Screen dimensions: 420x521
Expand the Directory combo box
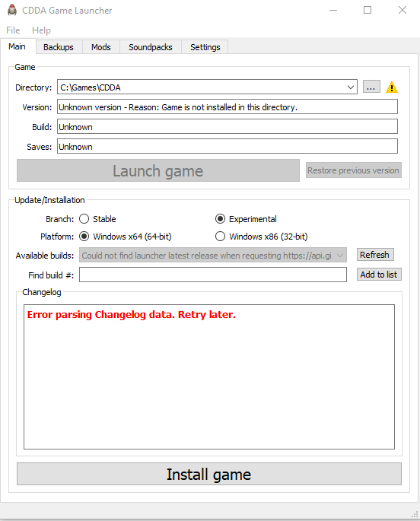coord(350,87)
